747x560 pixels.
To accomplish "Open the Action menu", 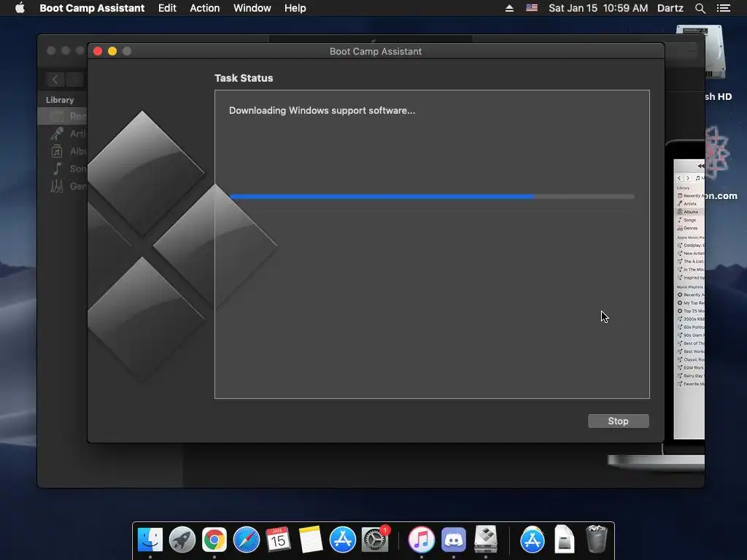I will 205,8.
